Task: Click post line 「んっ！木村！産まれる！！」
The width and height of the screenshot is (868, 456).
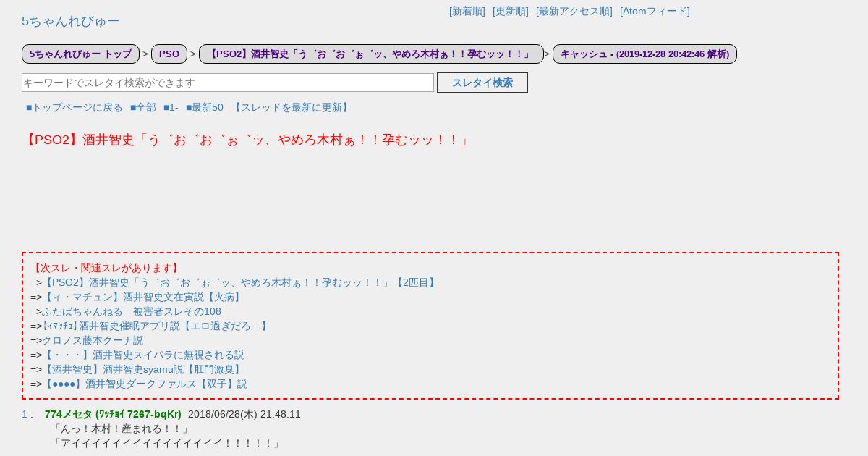Action: coord(122,428)
